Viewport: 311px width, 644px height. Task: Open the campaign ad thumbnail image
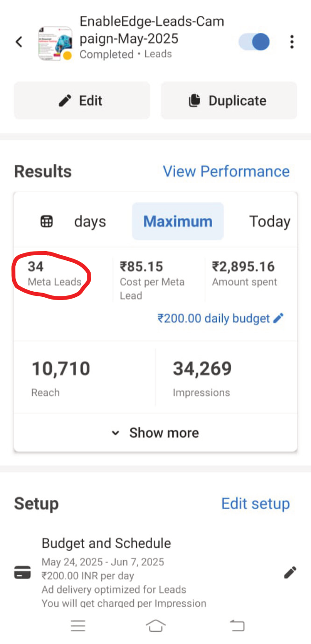(x=55, y=43)
